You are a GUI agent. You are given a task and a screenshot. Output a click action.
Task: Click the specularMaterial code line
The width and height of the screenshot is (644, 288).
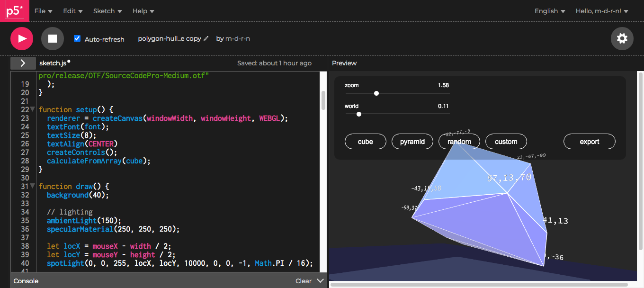click(113, 229)
